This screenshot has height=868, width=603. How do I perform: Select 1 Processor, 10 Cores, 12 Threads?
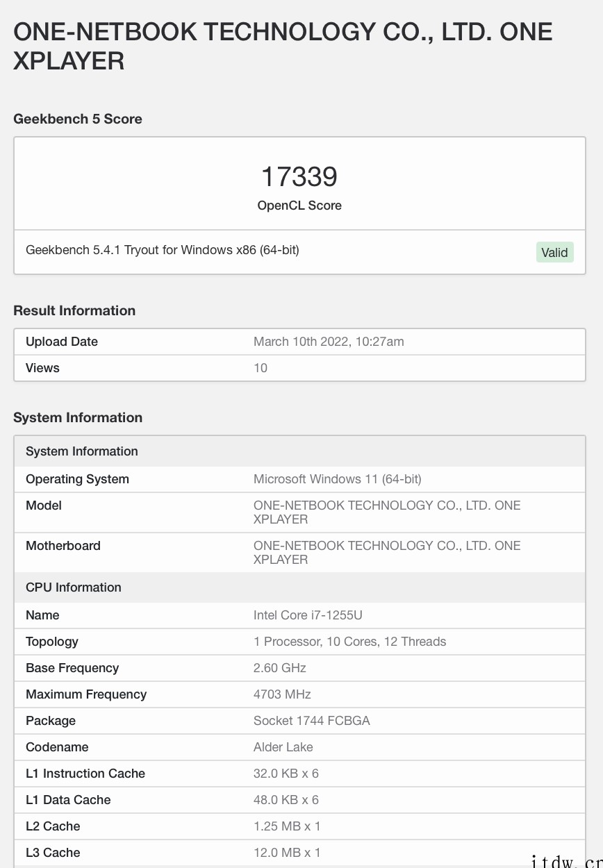point(350,642)
